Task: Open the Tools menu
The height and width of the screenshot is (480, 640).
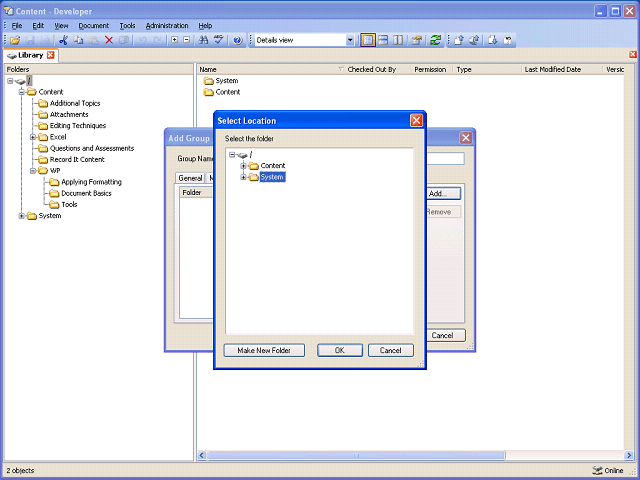Action: tap(127, 26)
